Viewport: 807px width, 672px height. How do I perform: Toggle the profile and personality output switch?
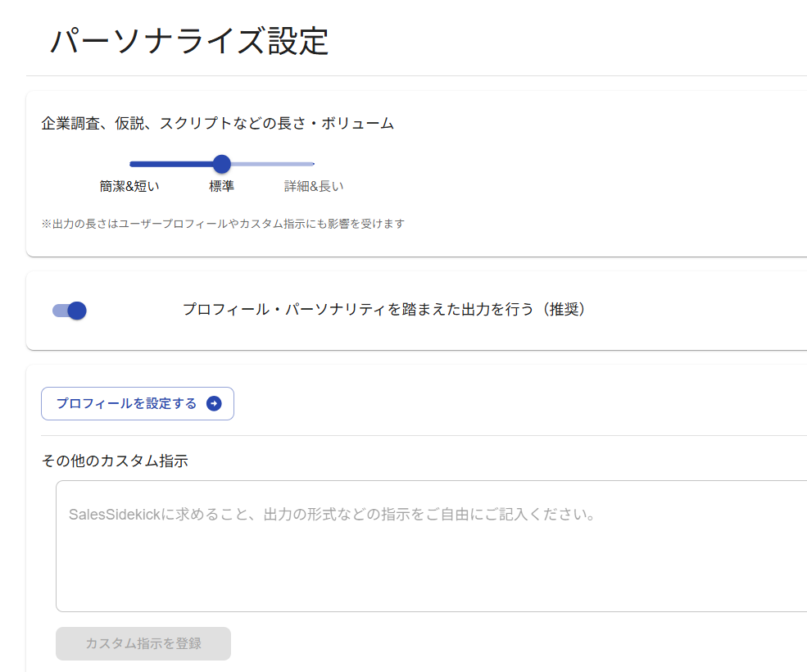point(70,311)
